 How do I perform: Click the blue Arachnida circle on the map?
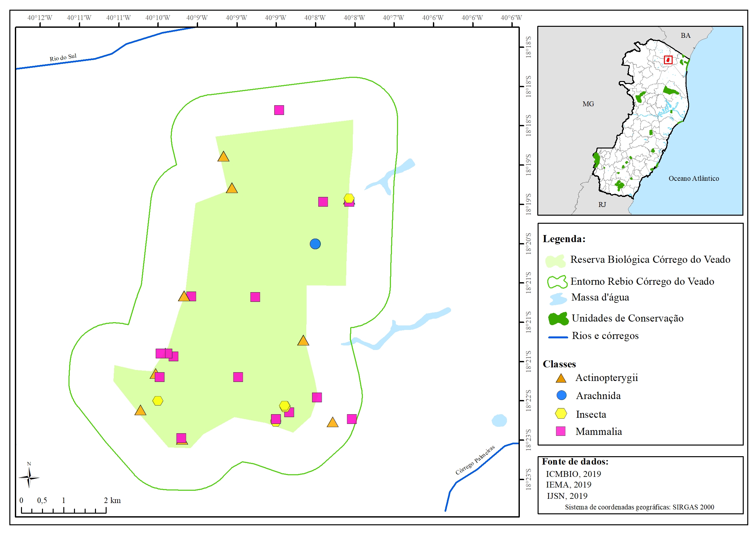315,244
